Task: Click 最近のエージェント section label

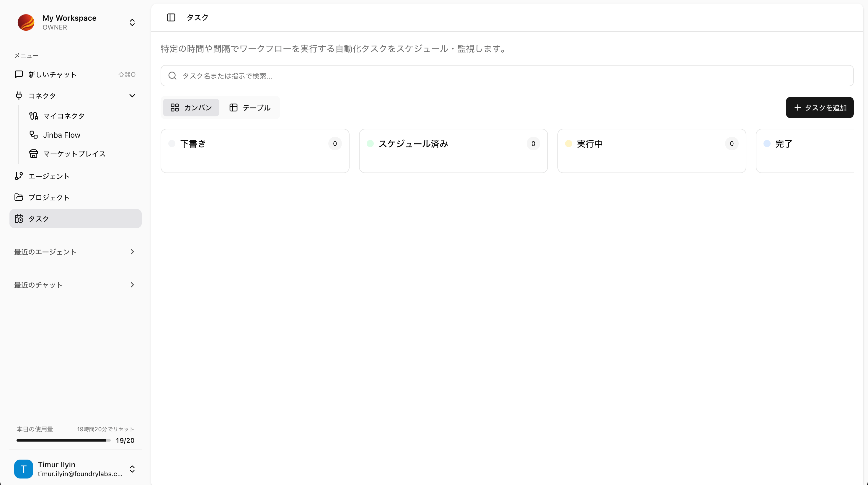Action: [45, 252]
